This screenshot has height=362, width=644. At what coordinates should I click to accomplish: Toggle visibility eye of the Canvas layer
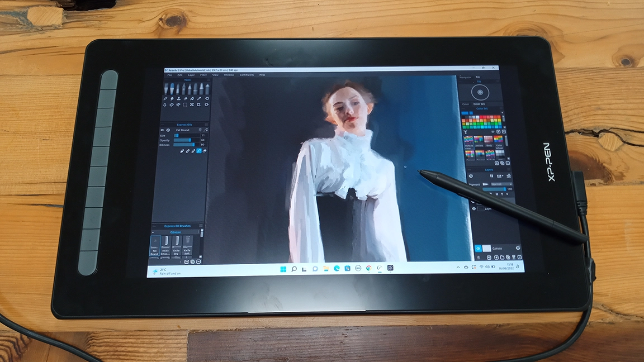(478, 248)
